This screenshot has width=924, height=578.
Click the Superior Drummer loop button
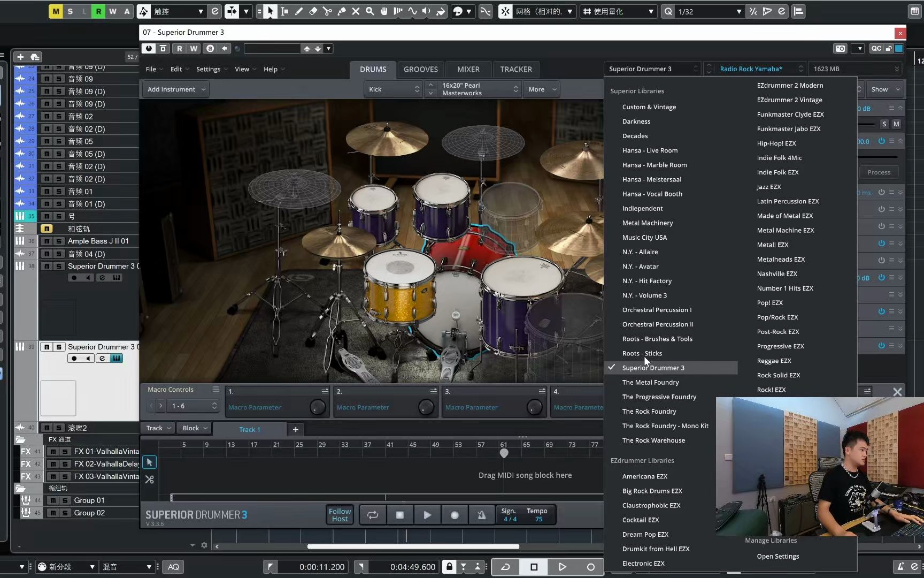click(x=373, y=515)
